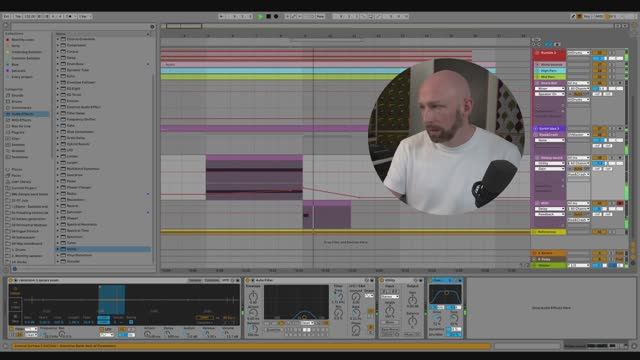
Task: Toggle the Auto Filter device activator
Action: pyautogui.click(x=248, y=280)
